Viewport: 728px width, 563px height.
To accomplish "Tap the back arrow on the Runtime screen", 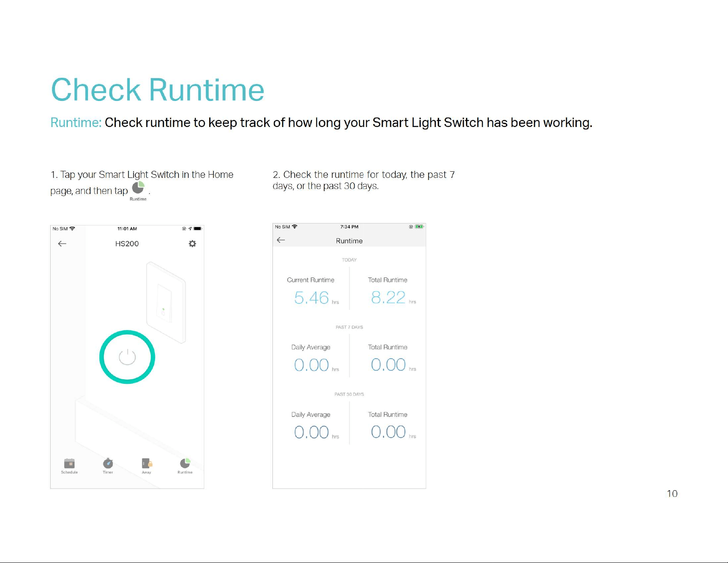I will click(x=281, y=240).
